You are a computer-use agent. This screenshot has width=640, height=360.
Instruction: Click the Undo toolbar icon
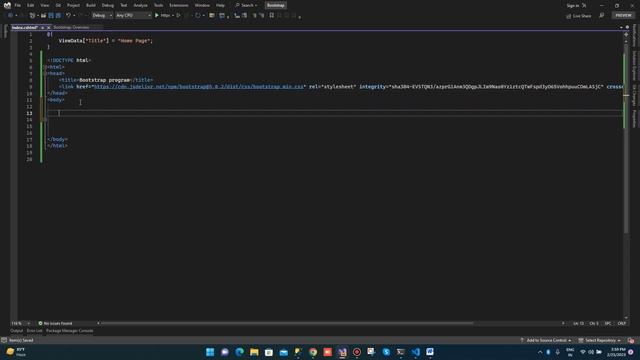pos(69,16)
